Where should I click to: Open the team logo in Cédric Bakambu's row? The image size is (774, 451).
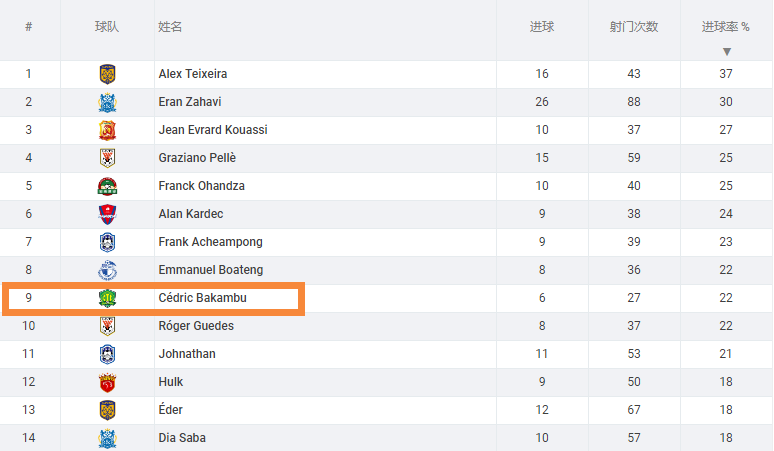[107, 298]
